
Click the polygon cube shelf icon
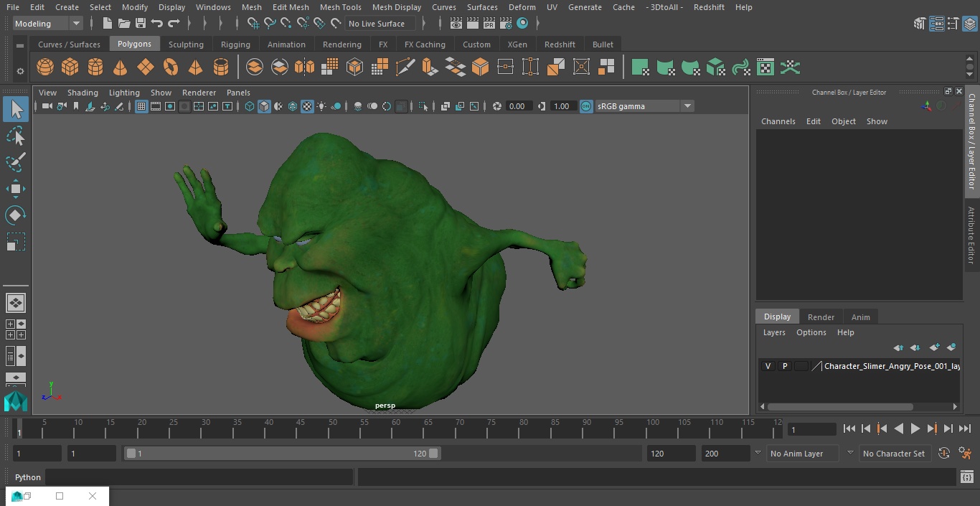coord(70,67)
